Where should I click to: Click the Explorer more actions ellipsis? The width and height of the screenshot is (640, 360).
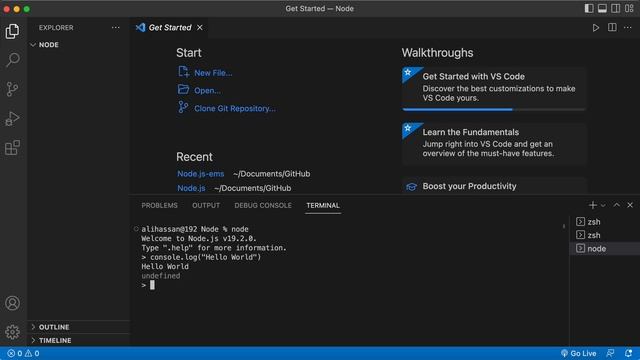[116, 28]
